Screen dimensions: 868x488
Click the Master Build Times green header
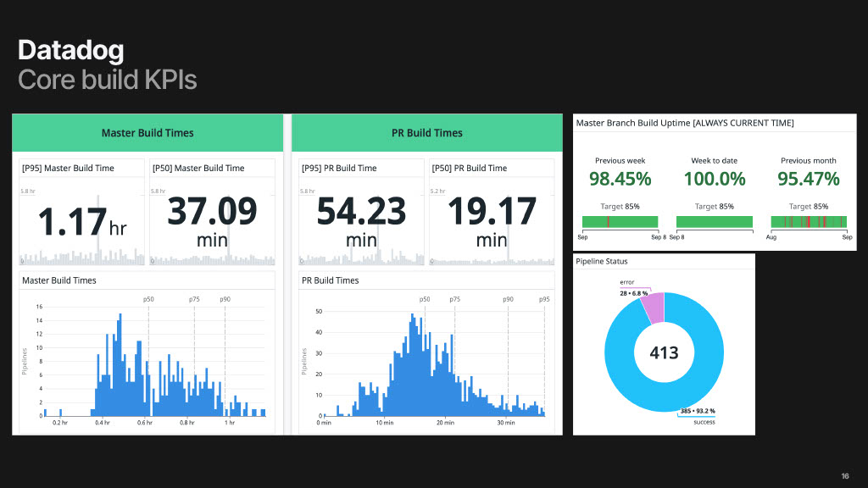coord(147,133)
